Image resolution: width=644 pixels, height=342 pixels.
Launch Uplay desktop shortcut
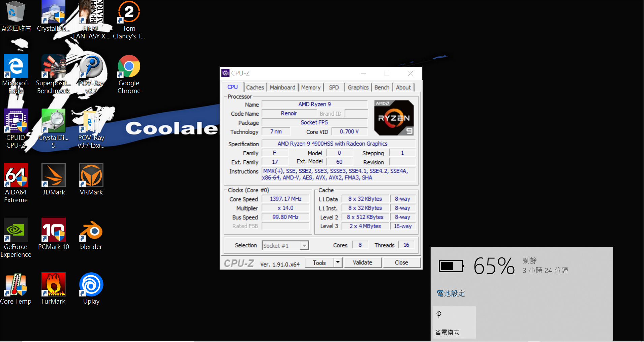(x=91, y=288)
